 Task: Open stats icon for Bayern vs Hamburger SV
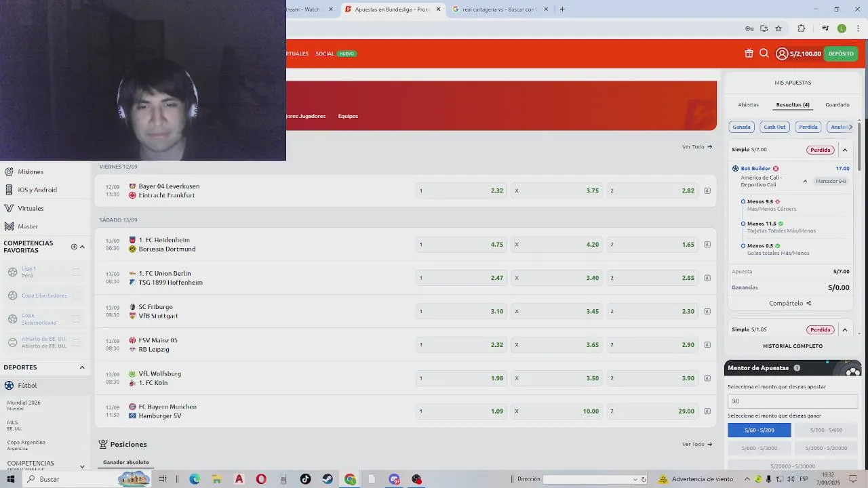coord(707,411)
